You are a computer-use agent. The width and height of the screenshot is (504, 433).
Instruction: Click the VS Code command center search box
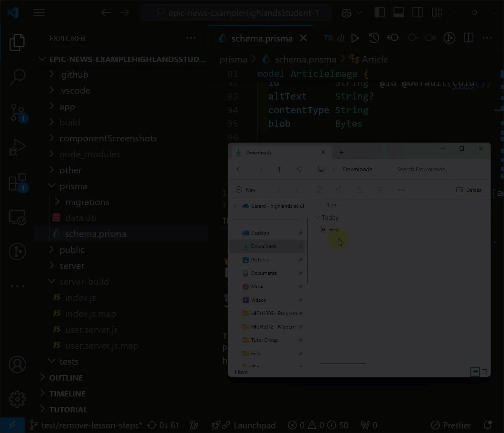coord(236,13)
